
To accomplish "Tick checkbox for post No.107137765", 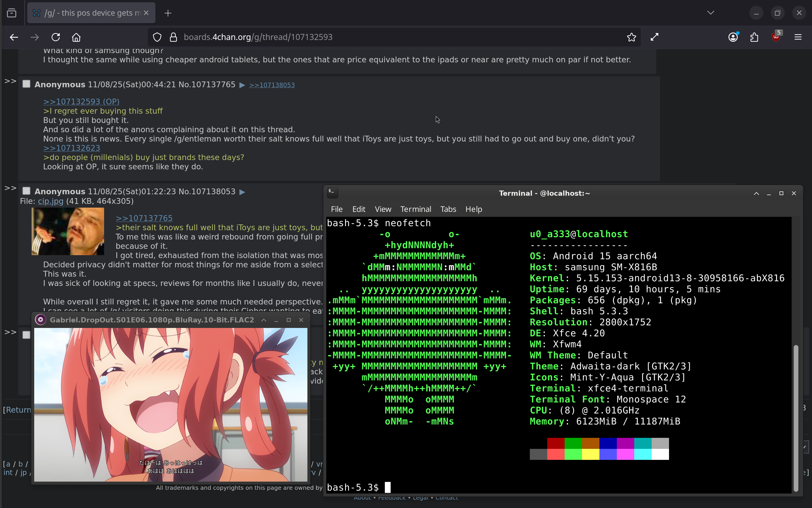I will pos(26,84).
